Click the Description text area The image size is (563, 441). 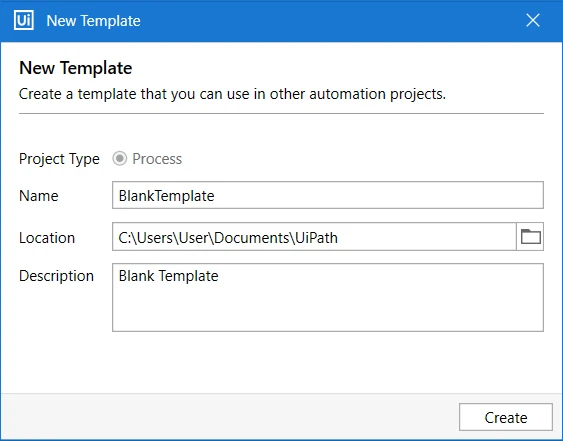tap(328, 297)
